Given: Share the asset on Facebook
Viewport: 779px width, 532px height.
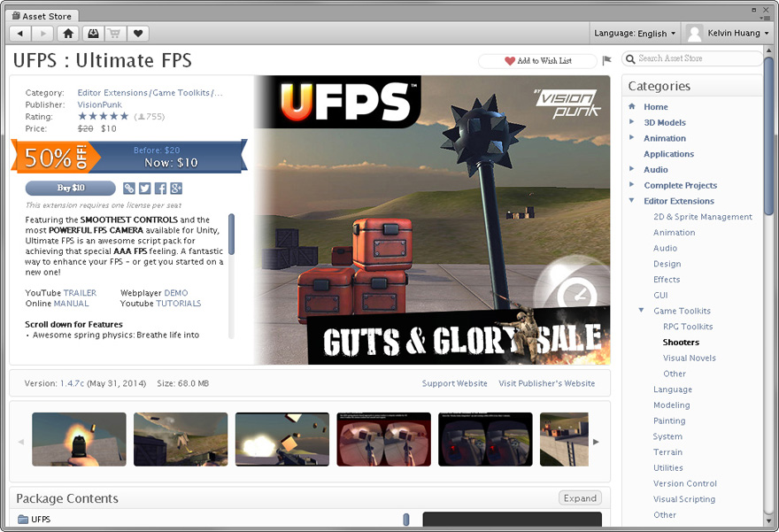Looking at the screenshot, I should tap(160, 189).
